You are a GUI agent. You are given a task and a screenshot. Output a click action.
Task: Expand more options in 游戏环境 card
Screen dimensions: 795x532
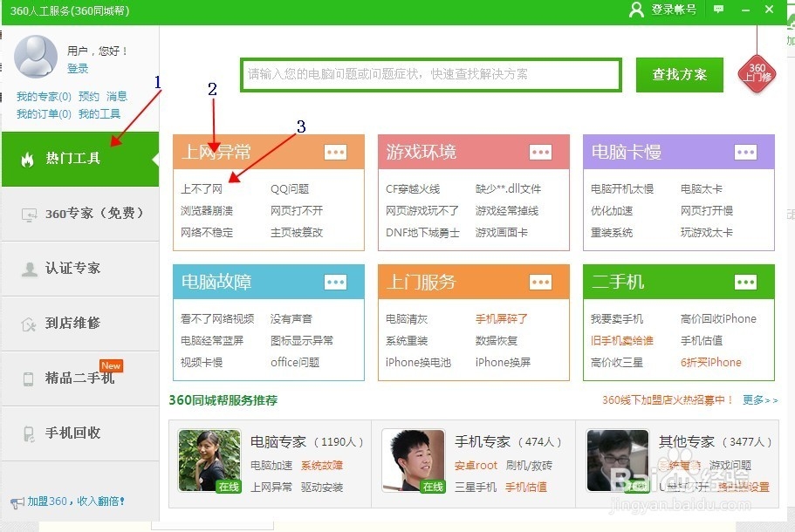[540, 152]
